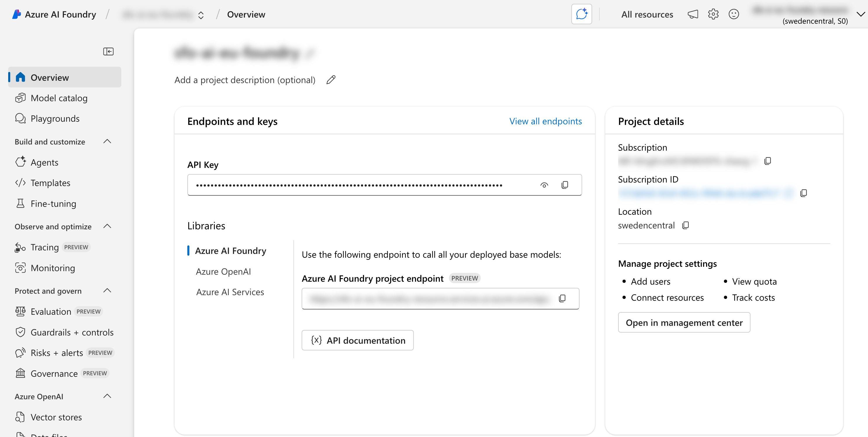
Task: Expand the resource account dropdown chevron
Action: (861, 14)
